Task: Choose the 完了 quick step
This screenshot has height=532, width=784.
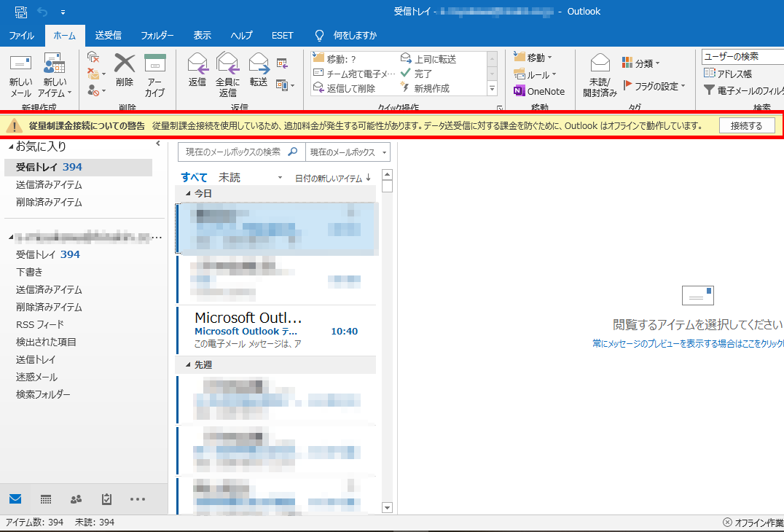Action: (x=417, y=74)
